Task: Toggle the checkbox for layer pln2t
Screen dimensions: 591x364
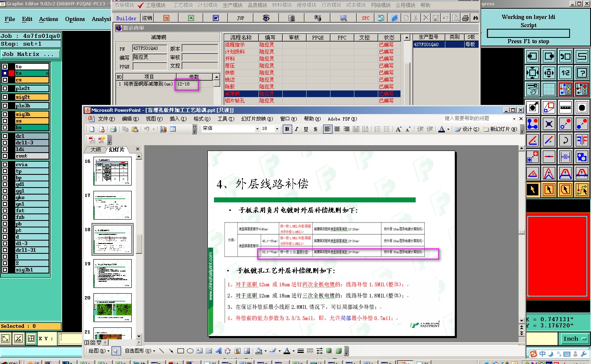Action: 5,88
